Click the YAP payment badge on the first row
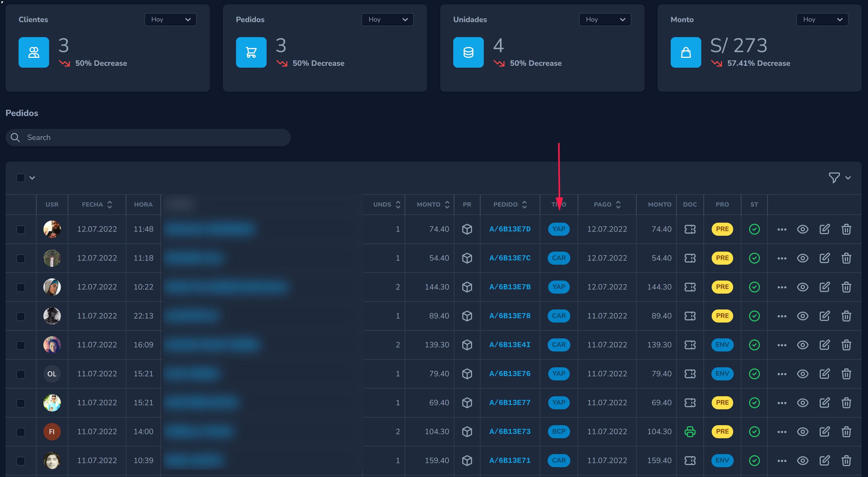 click(559, 229)
